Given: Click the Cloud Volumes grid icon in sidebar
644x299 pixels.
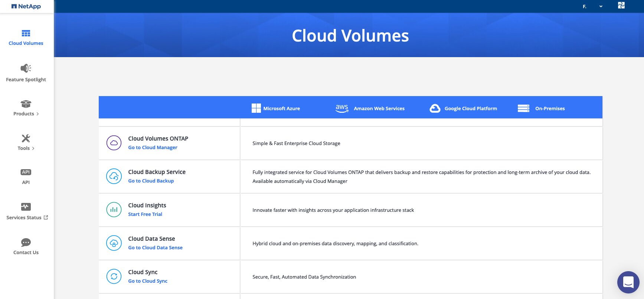Looking at the screenshot, I should tap(26, 33).
